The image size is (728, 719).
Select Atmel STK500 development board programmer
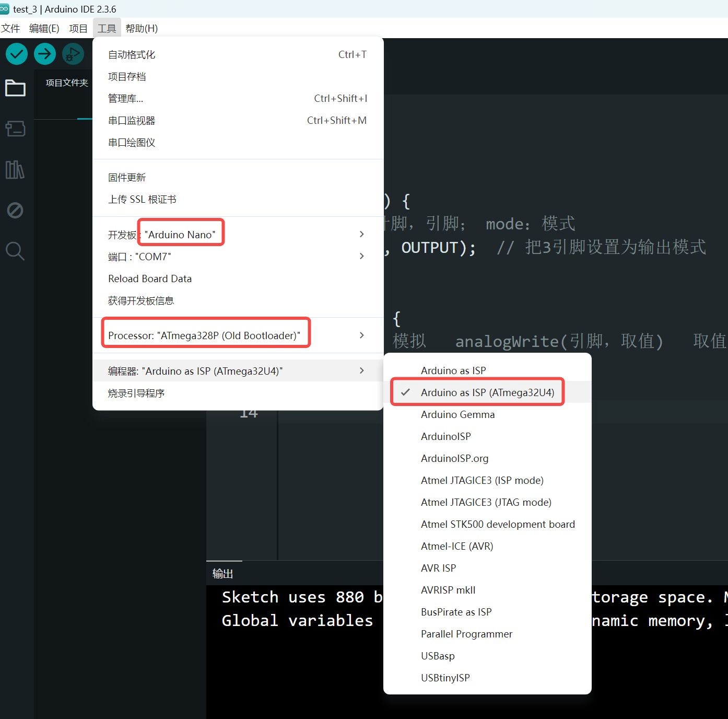487,524
